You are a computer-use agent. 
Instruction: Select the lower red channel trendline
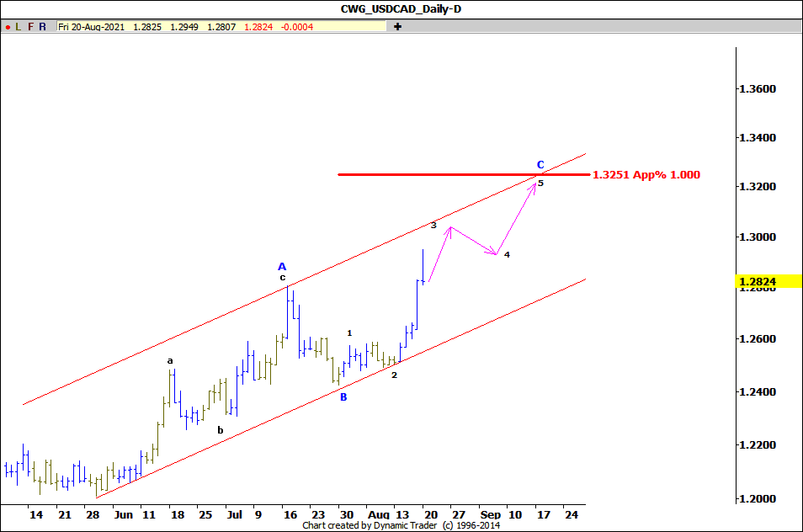[341, 388]
